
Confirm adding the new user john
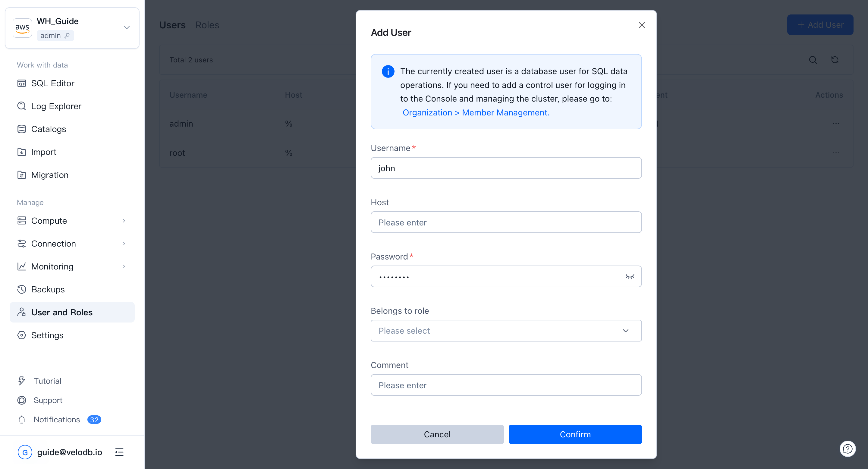click(575, 434)
